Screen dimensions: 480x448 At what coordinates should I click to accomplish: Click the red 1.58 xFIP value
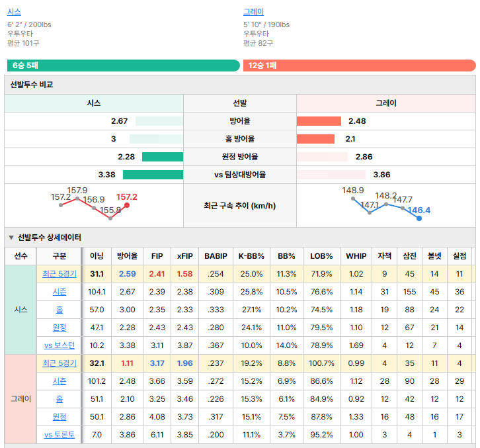pos(185,274)
